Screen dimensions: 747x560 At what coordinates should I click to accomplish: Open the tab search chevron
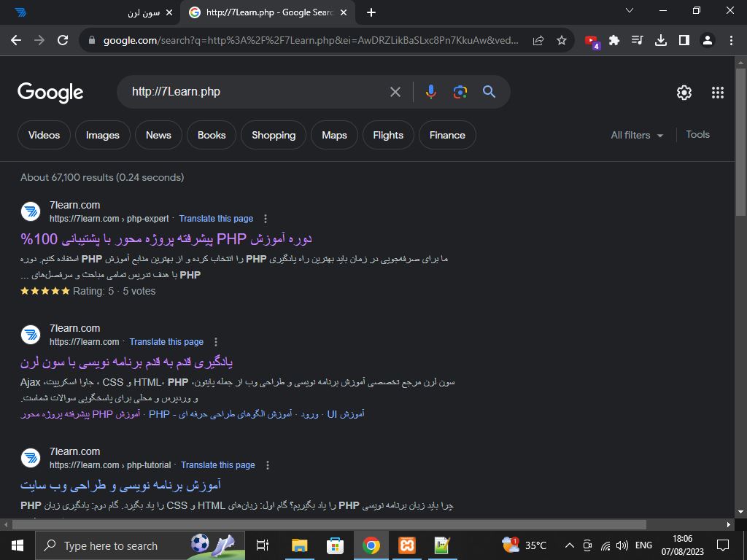[630, 10]
